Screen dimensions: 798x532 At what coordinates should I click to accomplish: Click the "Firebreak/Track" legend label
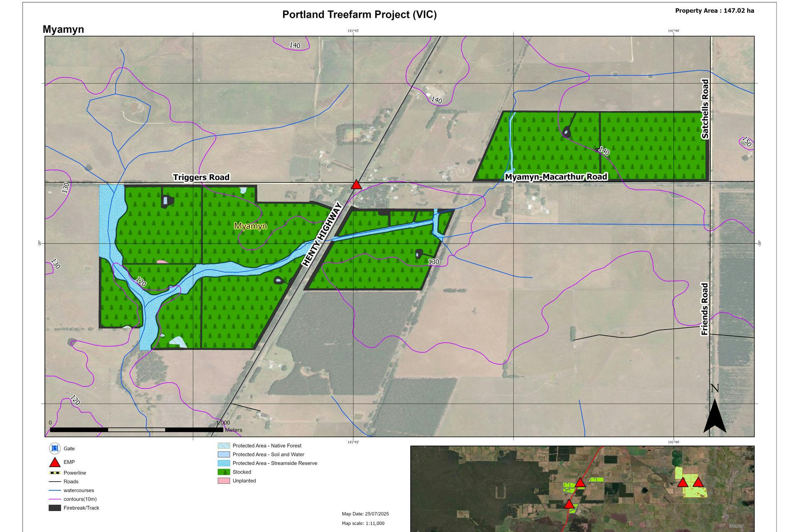pos(81,508)
